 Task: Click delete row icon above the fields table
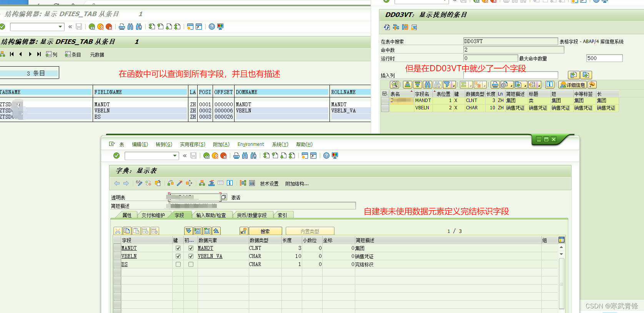click(x=155, y=231)
